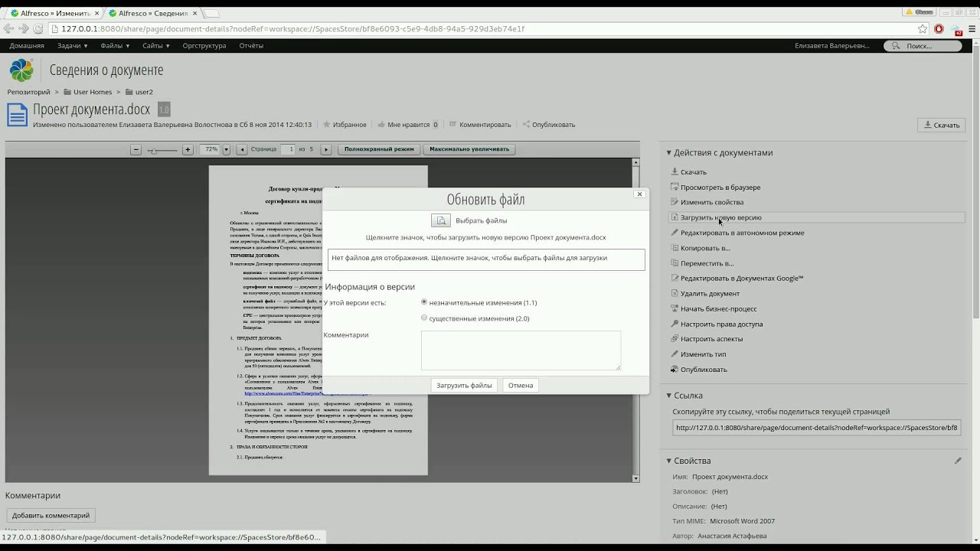Click the Alfresco logo icon
980x551 pixels.
tap(21, 70)
